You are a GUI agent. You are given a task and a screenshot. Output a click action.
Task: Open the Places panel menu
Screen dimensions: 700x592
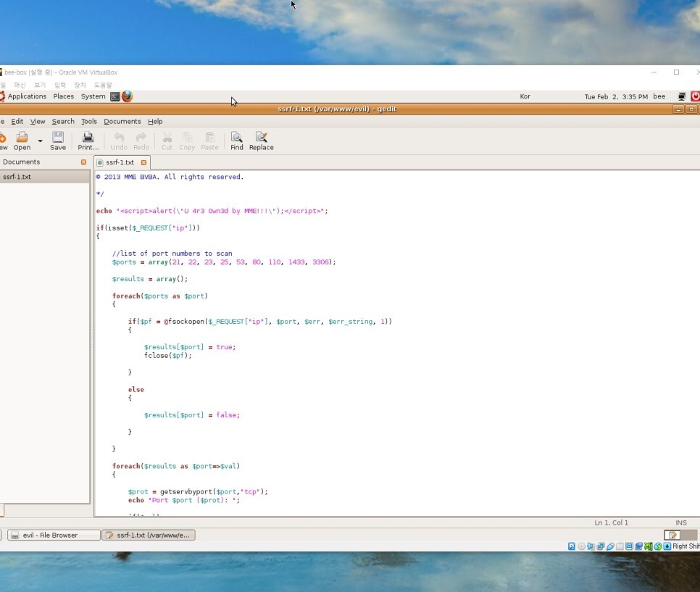point(63,96)
